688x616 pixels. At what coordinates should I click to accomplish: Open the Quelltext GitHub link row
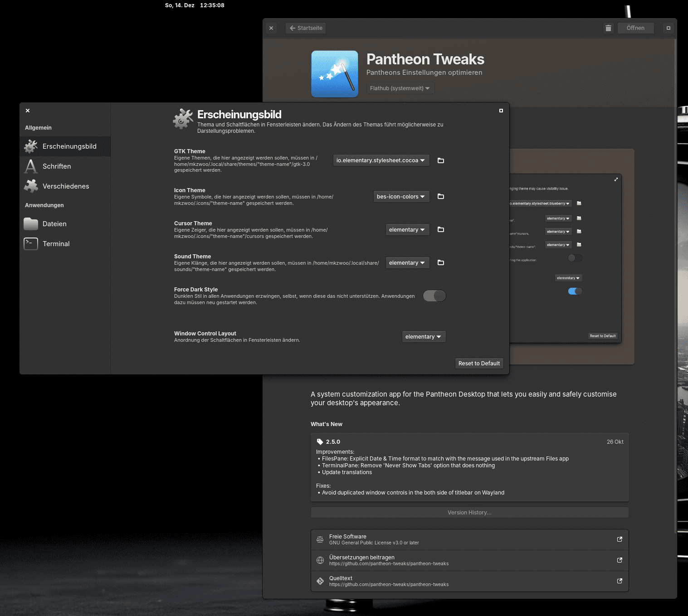(469, 581)
